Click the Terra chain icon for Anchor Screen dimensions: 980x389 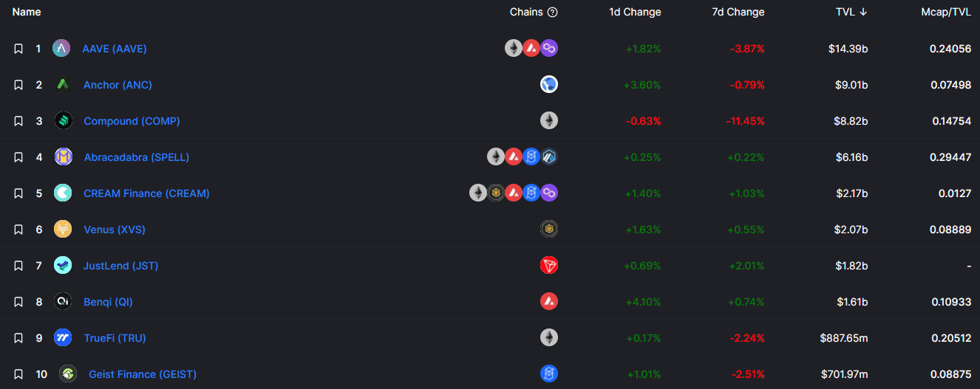pyautogui.click(x=548, y=85)
